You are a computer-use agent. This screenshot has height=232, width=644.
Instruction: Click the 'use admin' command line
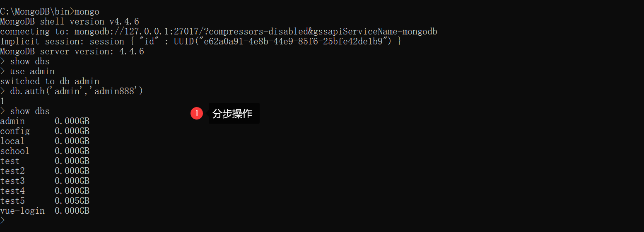click(x=27, y=71)
